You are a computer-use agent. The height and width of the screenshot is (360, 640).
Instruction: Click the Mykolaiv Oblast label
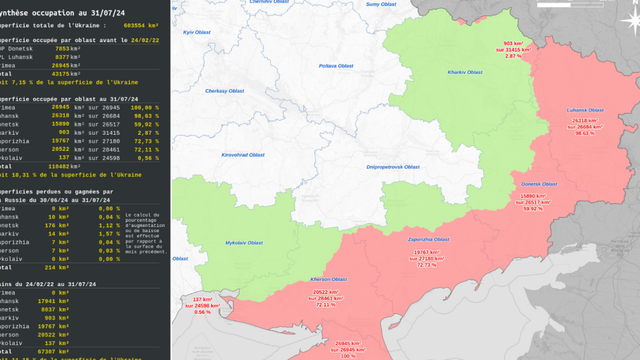point(244,243)
